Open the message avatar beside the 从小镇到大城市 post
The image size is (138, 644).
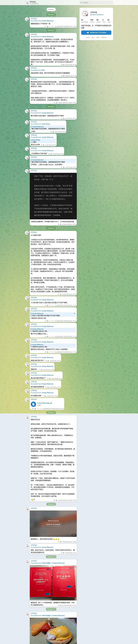click(x=27, y=233)
